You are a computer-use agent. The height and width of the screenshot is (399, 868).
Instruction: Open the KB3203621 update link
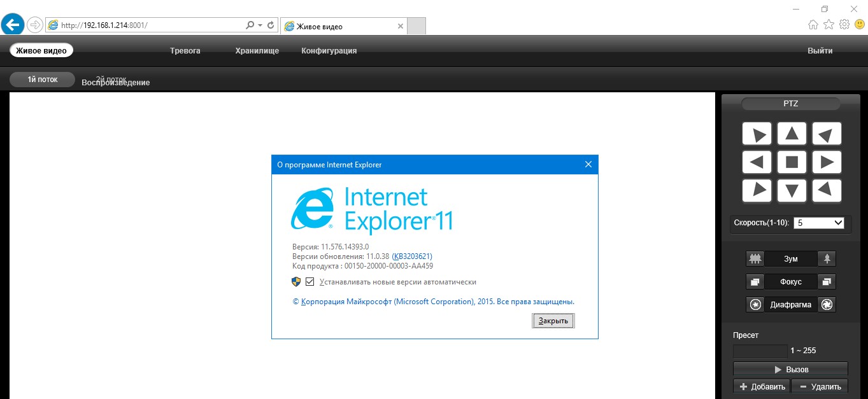[411, 256]
